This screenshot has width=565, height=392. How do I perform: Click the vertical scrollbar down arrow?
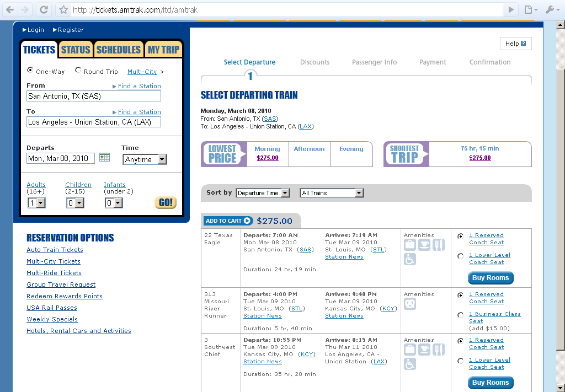click(561, 388)
